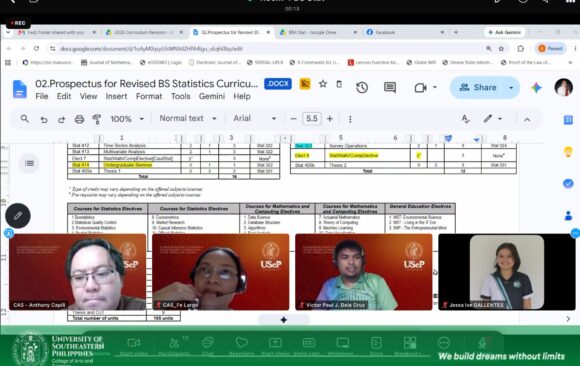Open the editing mode pencil dropdown
Viewport: 580px width, 366px height.
coord(492,119)
